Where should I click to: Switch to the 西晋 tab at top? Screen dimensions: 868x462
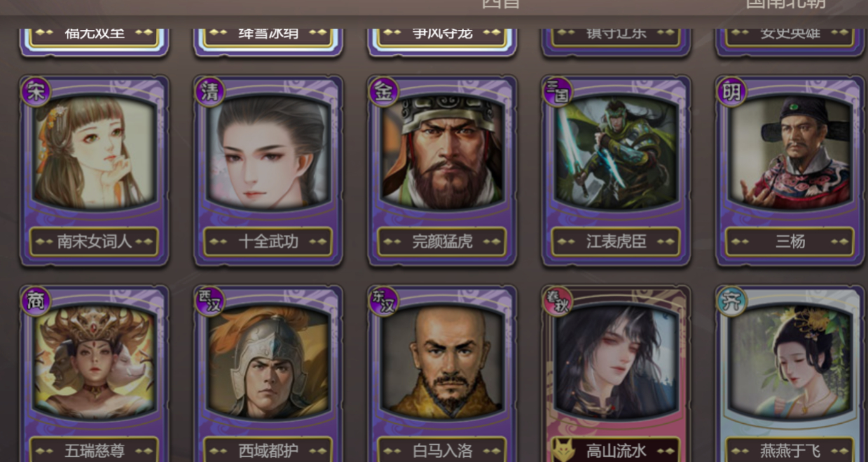(501, 4)
